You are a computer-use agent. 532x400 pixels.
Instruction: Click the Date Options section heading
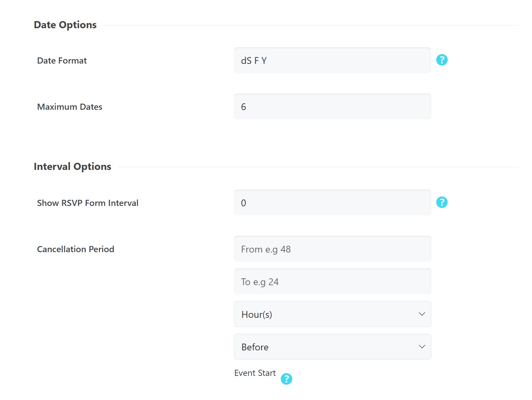[65, 25]
